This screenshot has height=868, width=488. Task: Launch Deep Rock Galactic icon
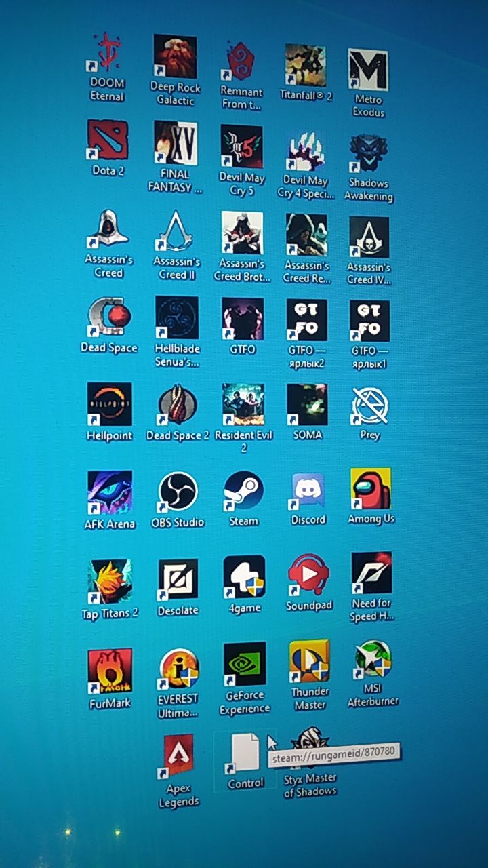click(x=176, y=56)
